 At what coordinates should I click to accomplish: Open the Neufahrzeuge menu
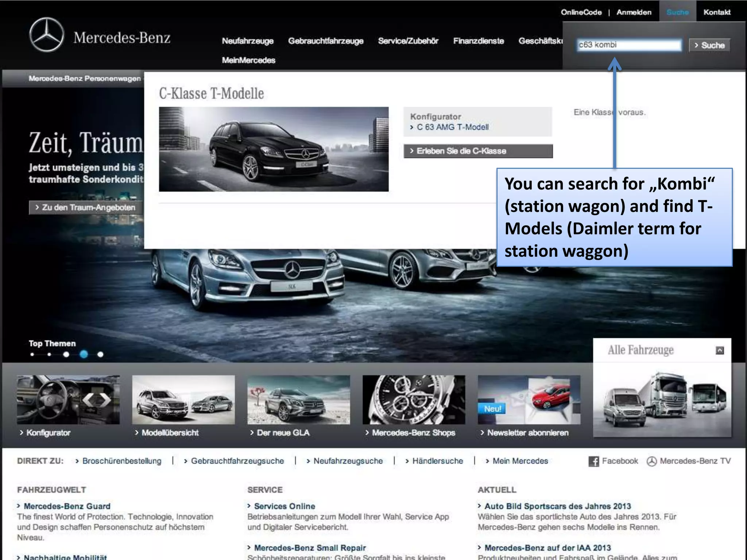[248, 41]
